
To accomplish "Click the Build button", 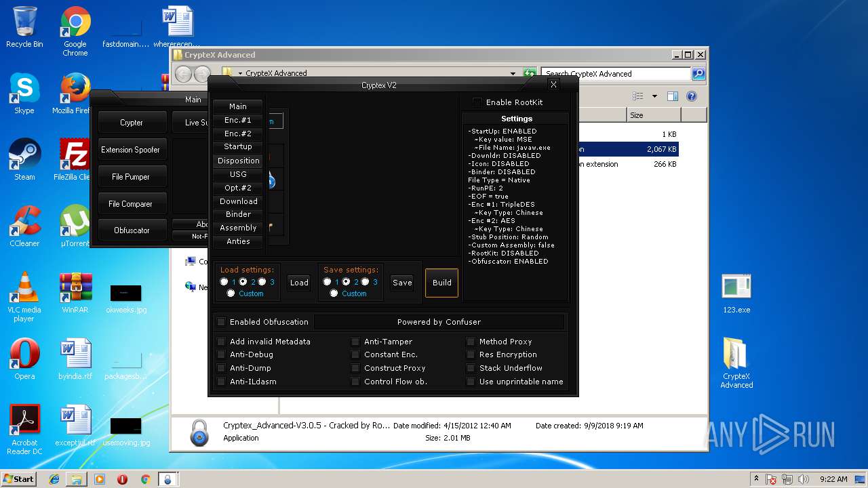I will click(442, 283).
